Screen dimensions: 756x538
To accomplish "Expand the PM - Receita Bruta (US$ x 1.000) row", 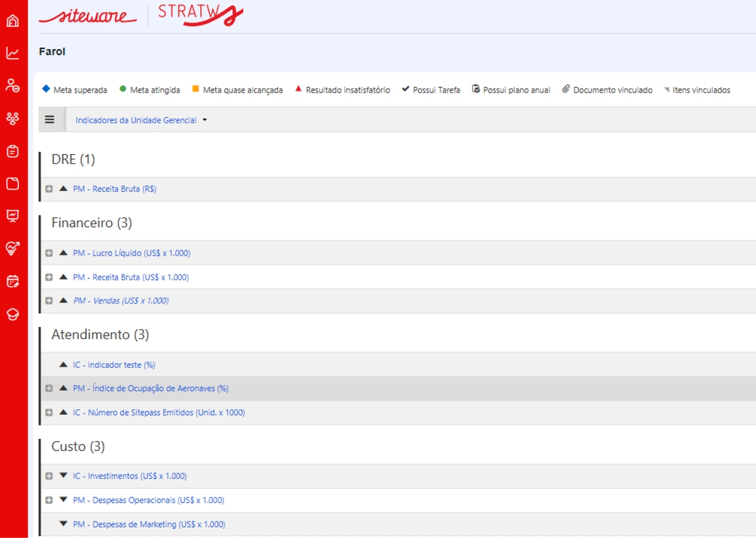I will click(49, 277).
